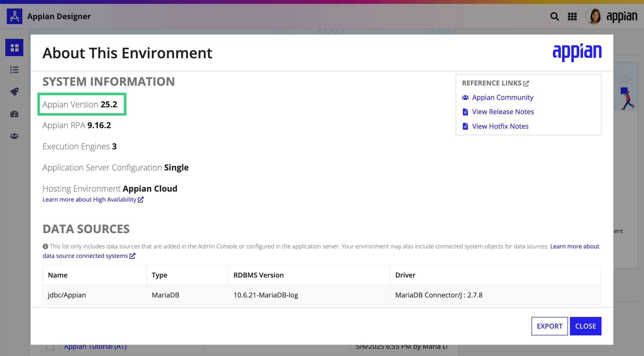Click the info icon in Data Sources note
Viewport: 644px width, 356px height.
(x=45, y=246)
